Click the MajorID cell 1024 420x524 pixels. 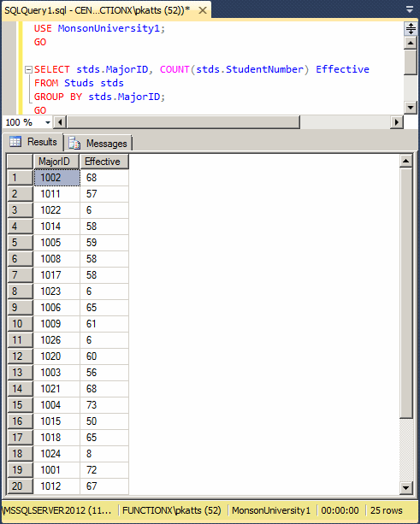tap(56, 454)
